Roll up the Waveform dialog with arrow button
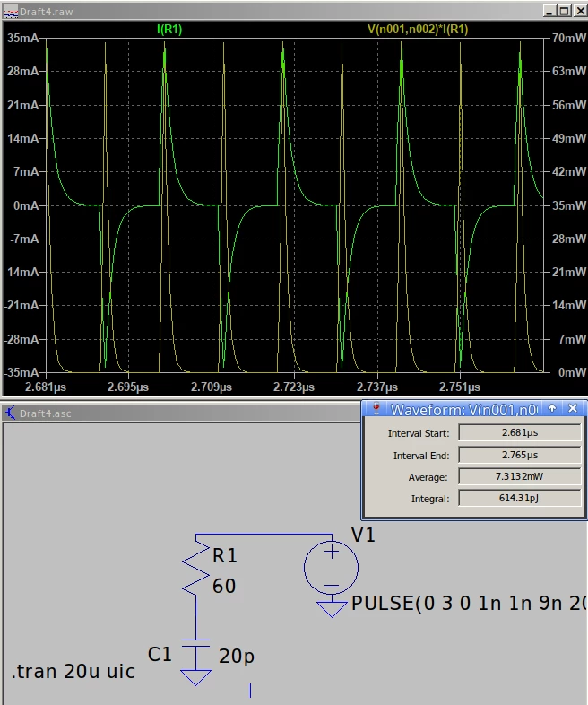Image resolution: width=588 pixels, height=705 pixels. 552,408
